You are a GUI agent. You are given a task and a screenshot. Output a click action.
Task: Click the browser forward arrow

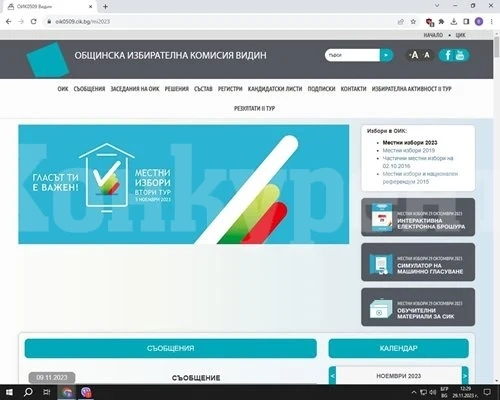click(21, 22)
